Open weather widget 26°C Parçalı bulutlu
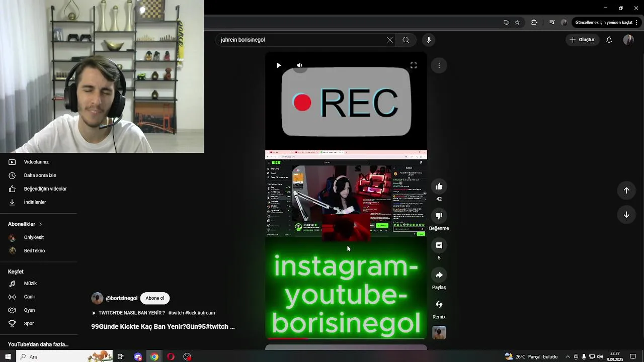 click(531, 356)
